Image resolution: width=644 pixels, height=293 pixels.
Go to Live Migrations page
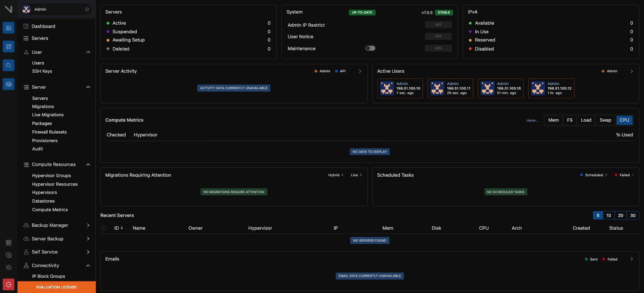(48, 115)
